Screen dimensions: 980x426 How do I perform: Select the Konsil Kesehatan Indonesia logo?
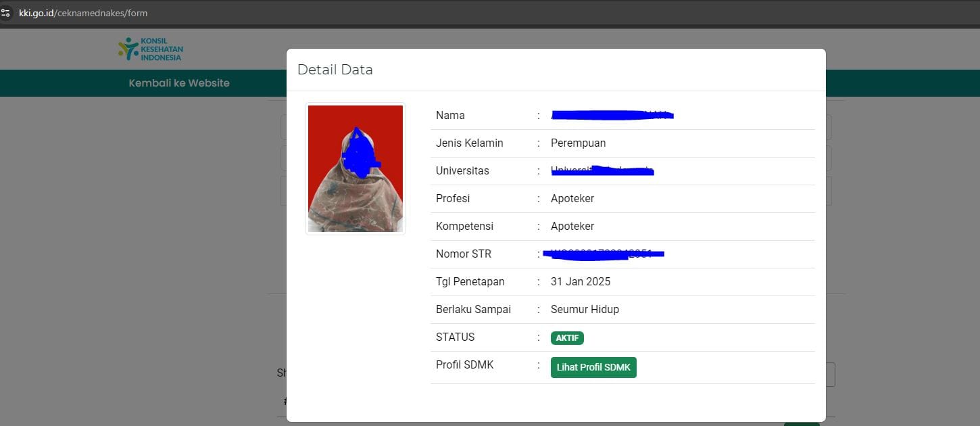pyautogui.click(x=150, y=48)
